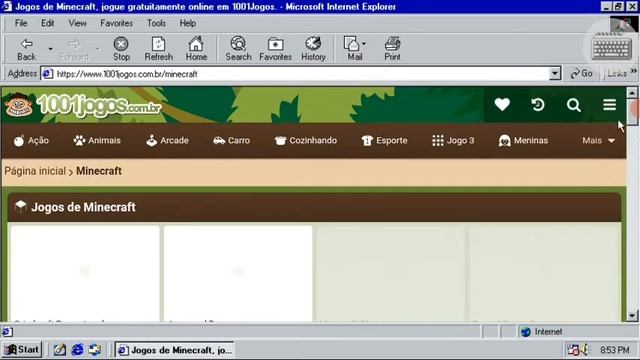
Task: Open the second game thumbnail card
Action: pyautogui.click(x=238, y=273)
